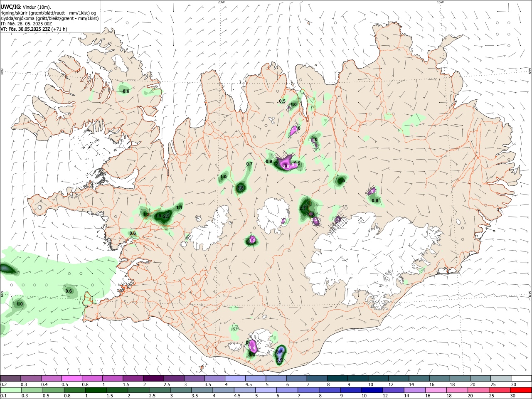The height and width of the screenshot is (399, 532).
Task: Click the '64N' latitude label on the right edge
Action: point(530,294)
